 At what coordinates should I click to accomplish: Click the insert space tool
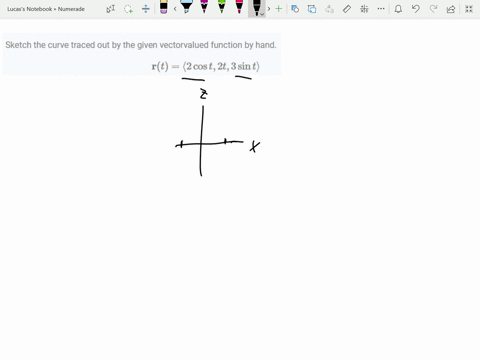click(x=146, y=9)
